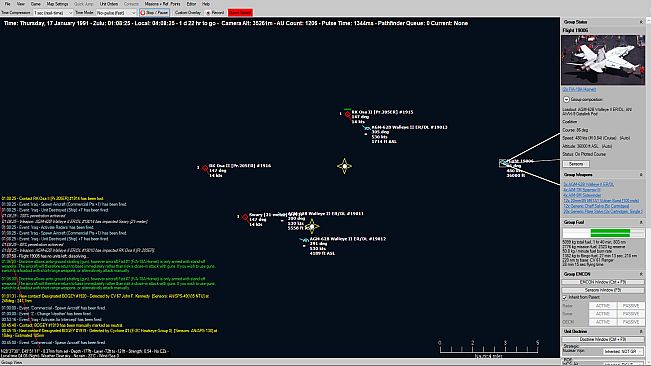Click the red Game Speed button
The height and width of the screenshot is (366, 651).
[x=240, y=13]
